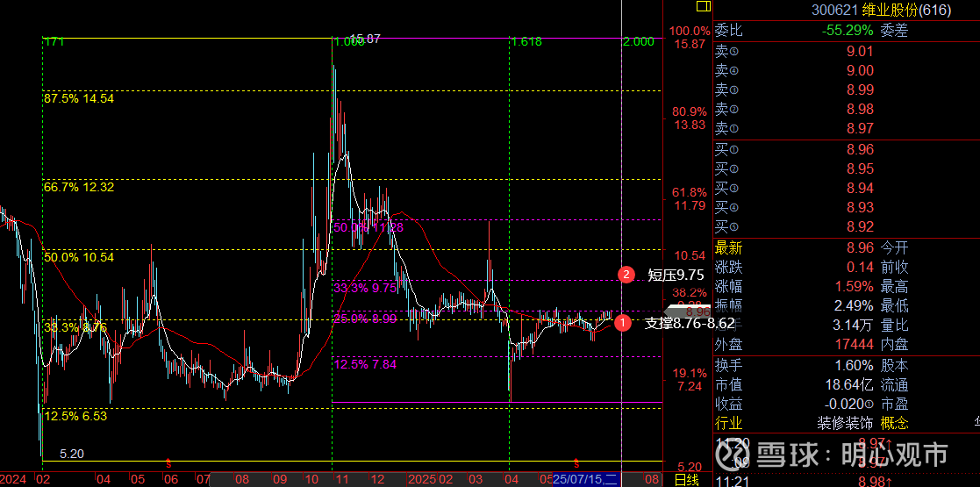Click the 涨跌 value 0.14

click(x=861, y=268)
